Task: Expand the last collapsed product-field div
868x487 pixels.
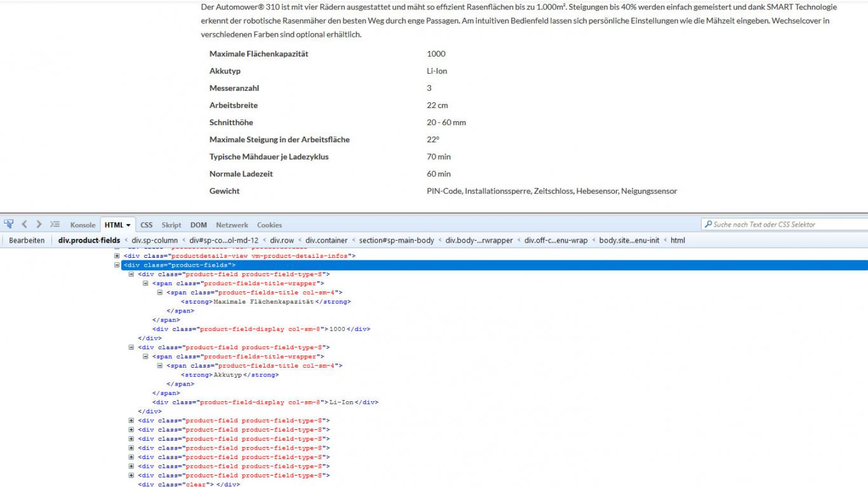Action: 131,476
